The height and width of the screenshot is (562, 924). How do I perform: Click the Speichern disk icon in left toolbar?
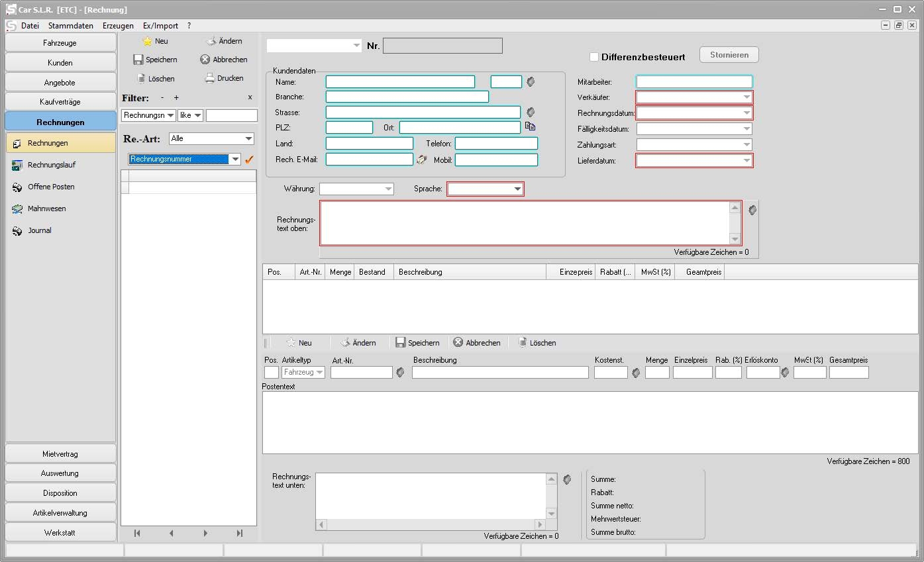tap(138, 60)
